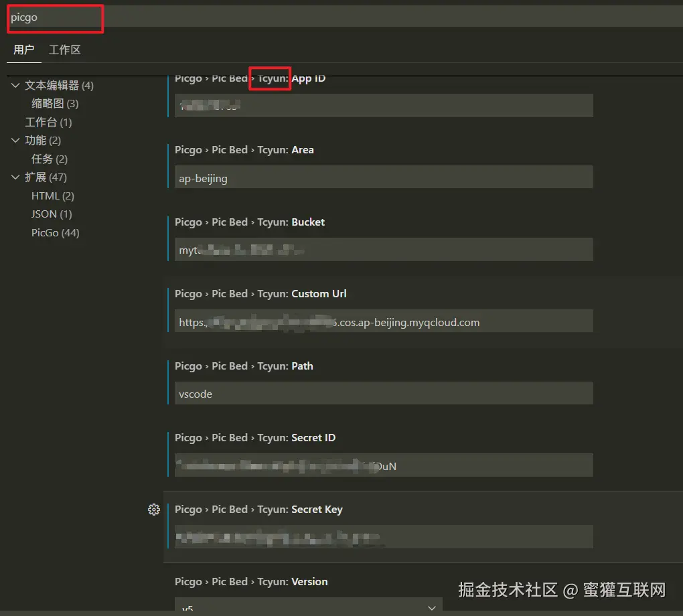Click the Tcyun: App ID setting title
This screenshot has height=616, width=683.
(250, 78)
